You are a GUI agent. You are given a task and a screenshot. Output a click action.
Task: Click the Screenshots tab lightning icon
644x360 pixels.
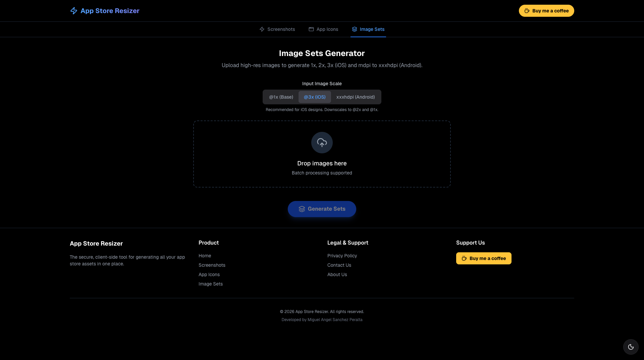262,29
